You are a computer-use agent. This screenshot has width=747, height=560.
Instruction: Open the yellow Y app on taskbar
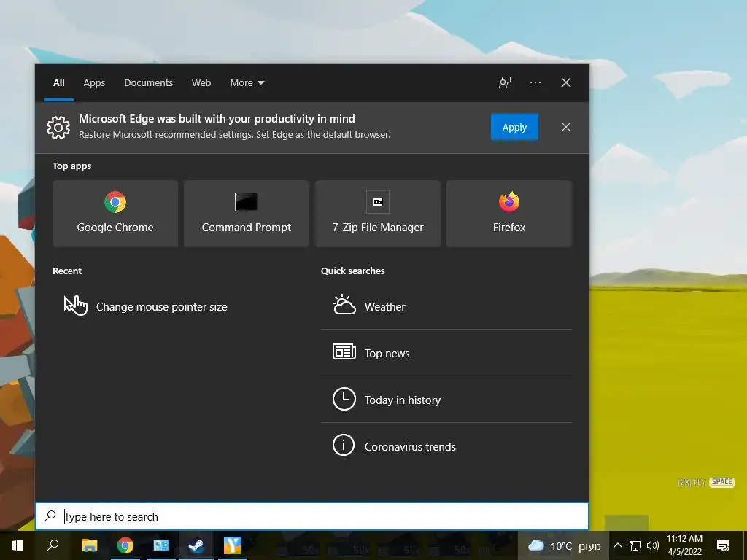tap(233, 545)
